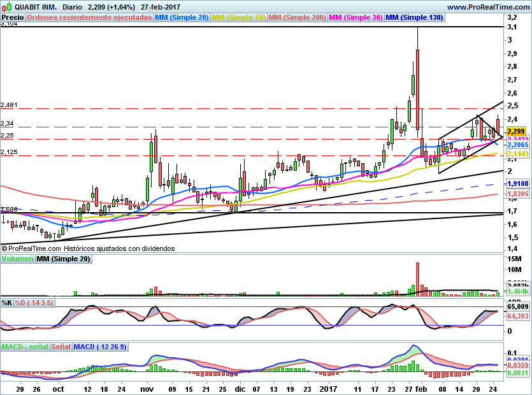The height and width of the screenshot is (395, 532).
Task: Click the 0,0031 MACD histogram value tag
Action: [x=518, y=373]
